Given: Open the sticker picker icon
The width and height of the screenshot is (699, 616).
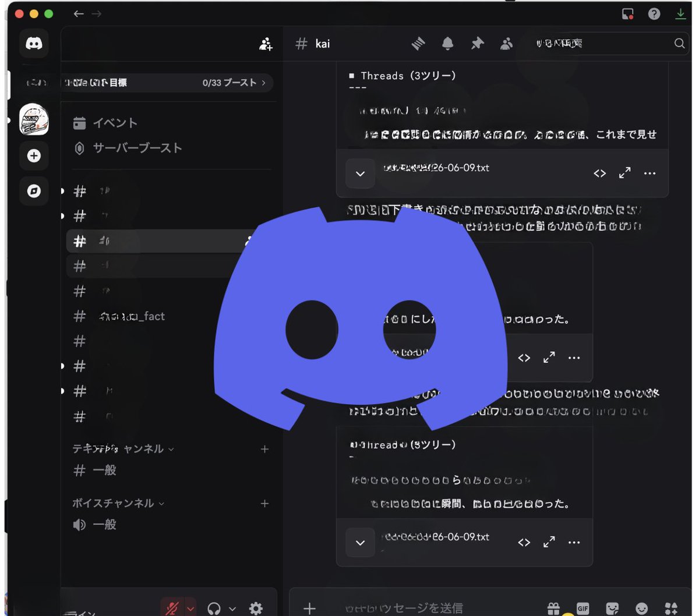Looking at the screenshot, I should pos(612,608).
